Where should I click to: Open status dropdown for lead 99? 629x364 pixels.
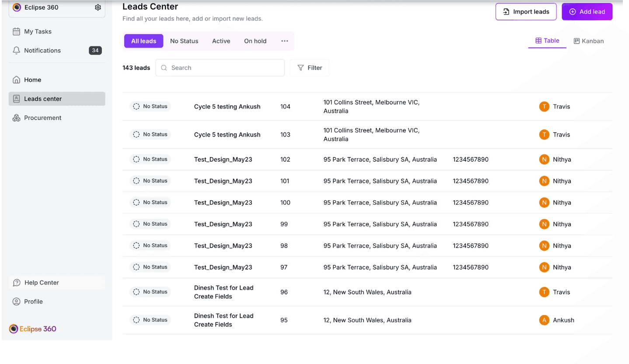(150, 224)
